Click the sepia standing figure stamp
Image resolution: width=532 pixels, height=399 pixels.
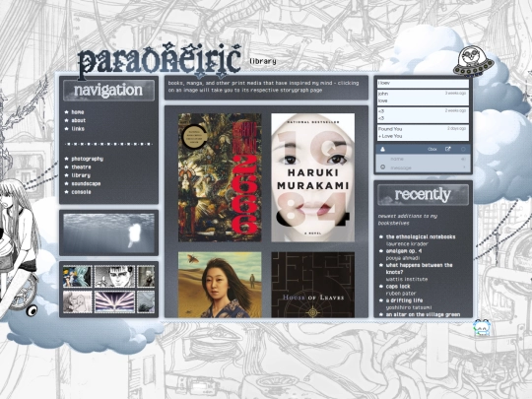click(146, 277)
